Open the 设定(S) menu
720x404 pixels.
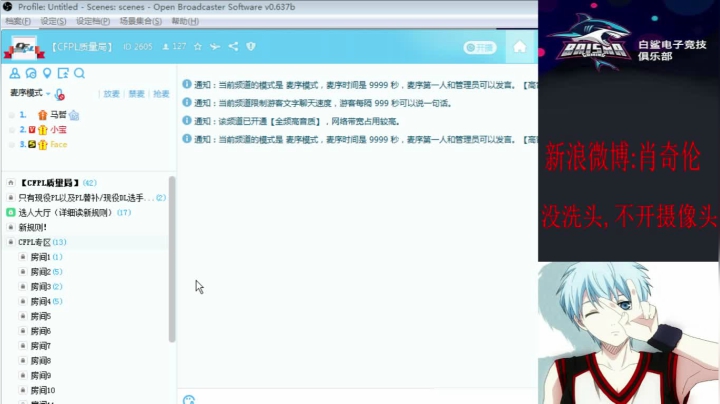pyautogui.click(x=53, y=21)
